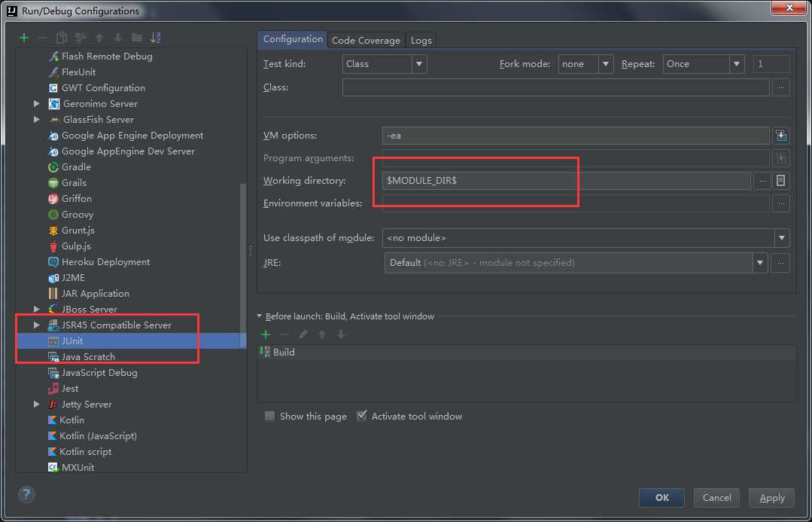812x522 pixels.
Task: Select the Gradle configuration type
Action: 76,167
